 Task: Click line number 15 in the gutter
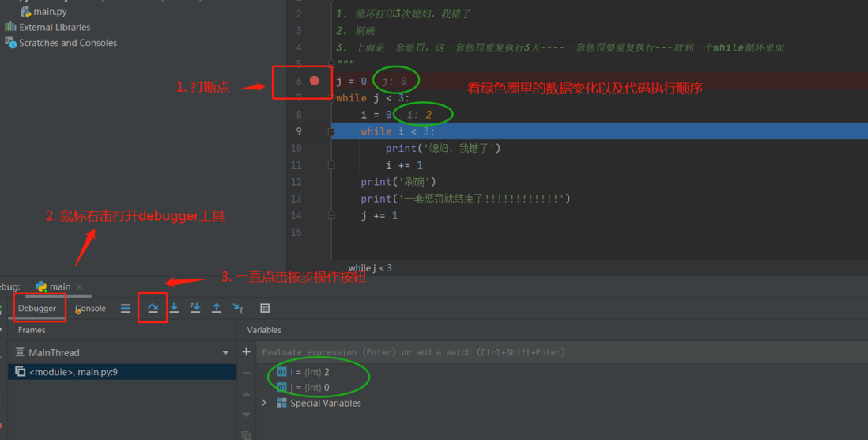(296, 232)
